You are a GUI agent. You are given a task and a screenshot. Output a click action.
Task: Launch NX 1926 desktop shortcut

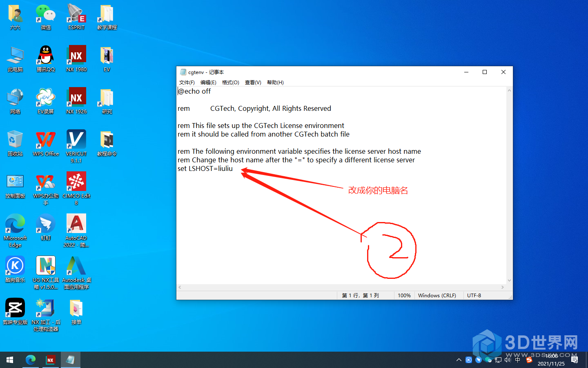click(x=76, y=101)
